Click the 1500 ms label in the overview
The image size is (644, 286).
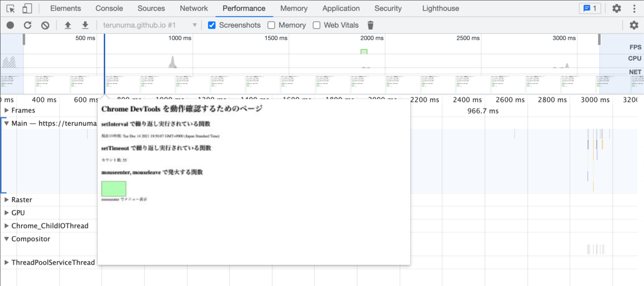[x=275, y=38]
